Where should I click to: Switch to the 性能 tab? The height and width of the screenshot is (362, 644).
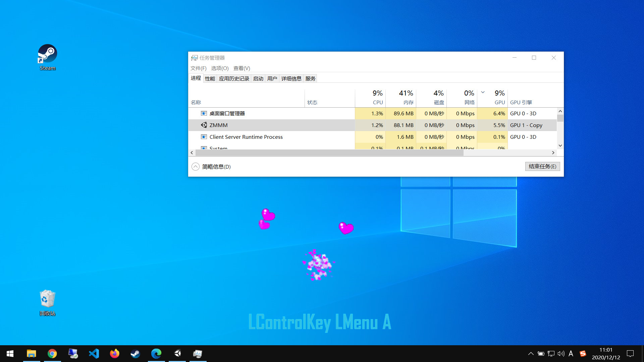click(210, 78)
